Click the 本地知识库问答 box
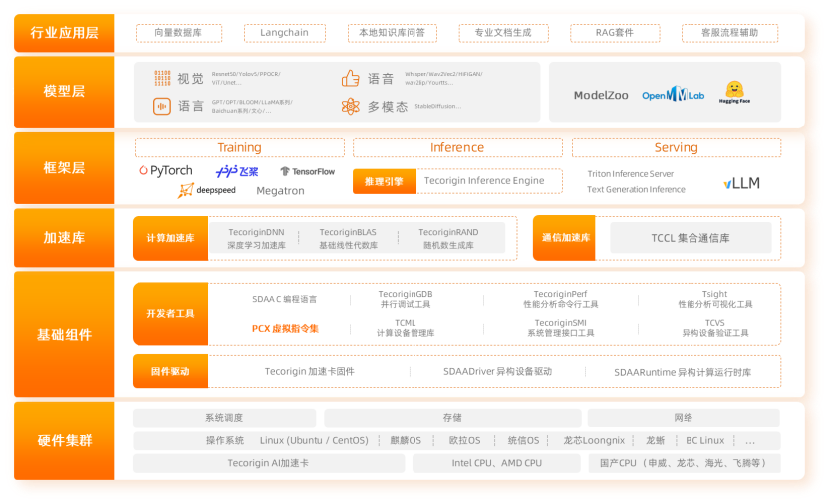The width and height of the screenshot is (829, 504). tap(393, 33)
